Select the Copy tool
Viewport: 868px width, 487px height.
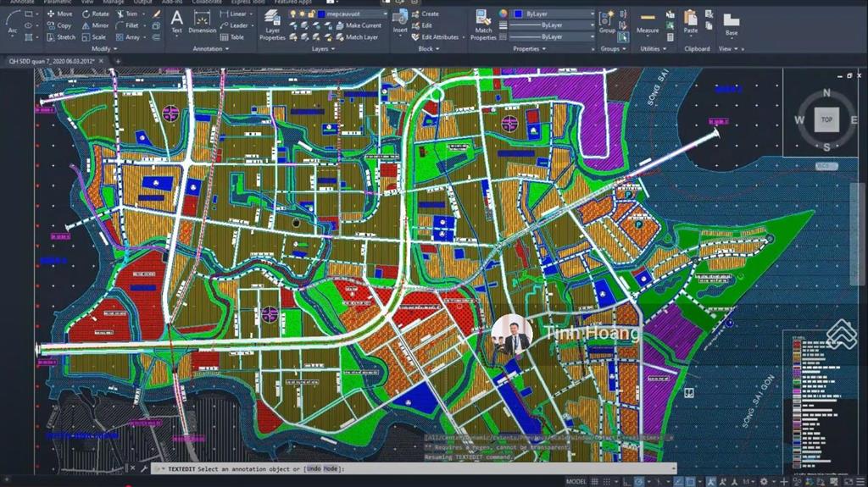[x=59, y=25]
